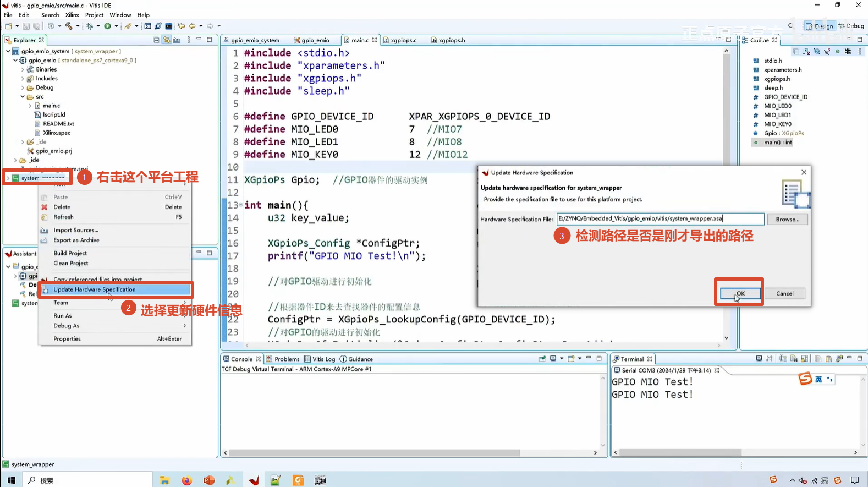Open dropdown next to Build hammer icon
Screen dimensions: 868x487
coord(78,26)
